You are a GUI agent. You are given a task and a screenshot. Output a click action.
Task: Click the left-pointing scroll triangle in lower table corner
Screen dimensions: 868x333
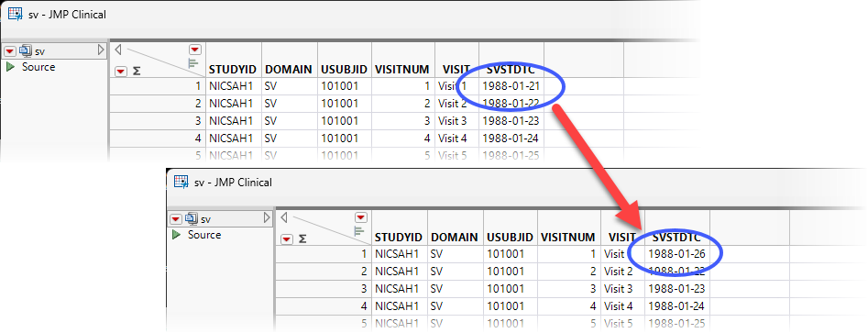pos(284,216)
